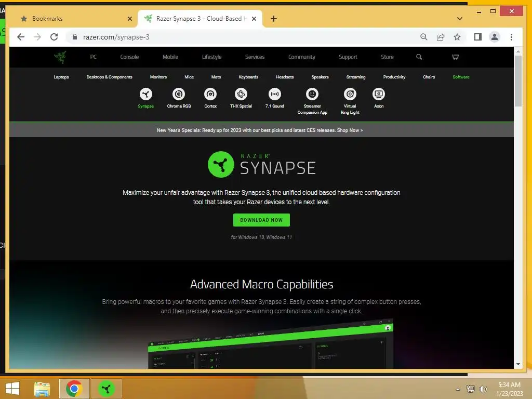Open the tab search chevron
The width and height of the screenshot is (532, 399).
pyautogui.click(x=460, y=19)
